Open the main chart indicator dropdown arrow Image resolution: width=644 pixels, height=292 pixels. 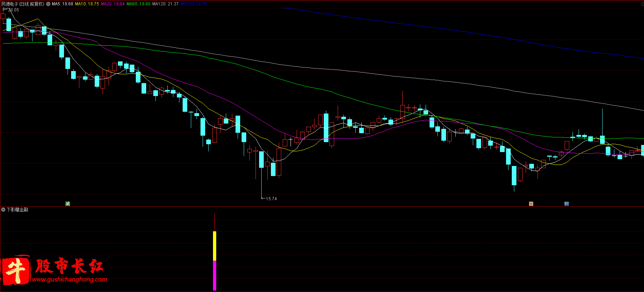tap(48, 4)
